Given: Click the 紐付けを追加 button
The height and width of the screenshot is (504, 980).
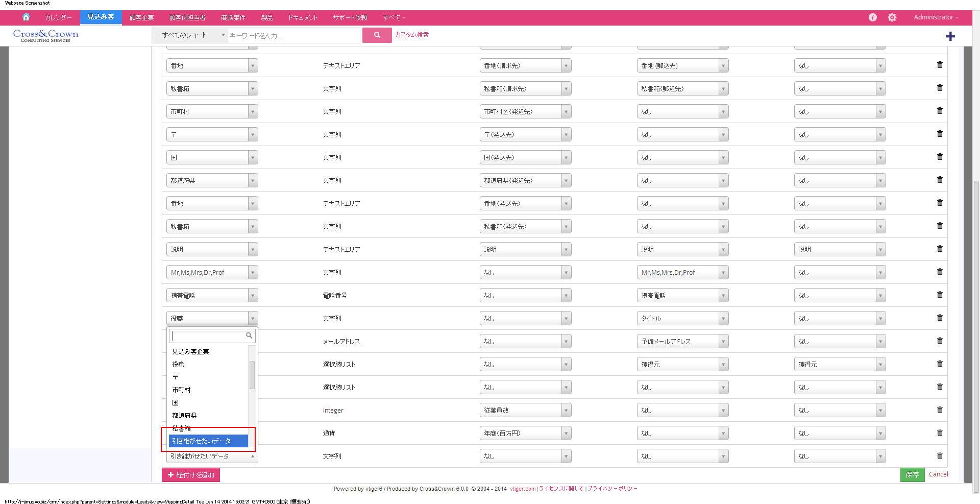Looking at the screenshot, I should coord(191,475).
